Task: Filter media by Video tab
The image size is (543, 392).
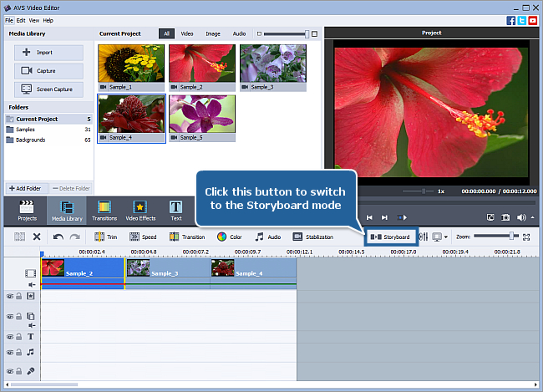Action: coord(187,33)
